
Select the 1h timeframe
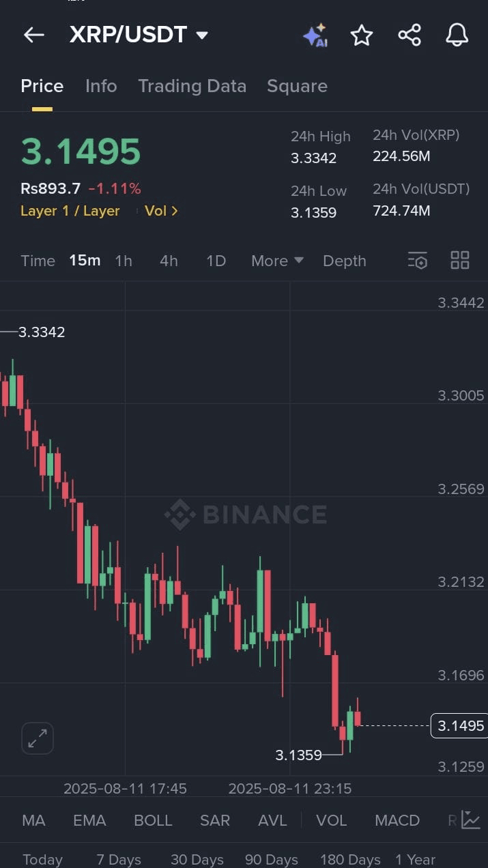124,261
